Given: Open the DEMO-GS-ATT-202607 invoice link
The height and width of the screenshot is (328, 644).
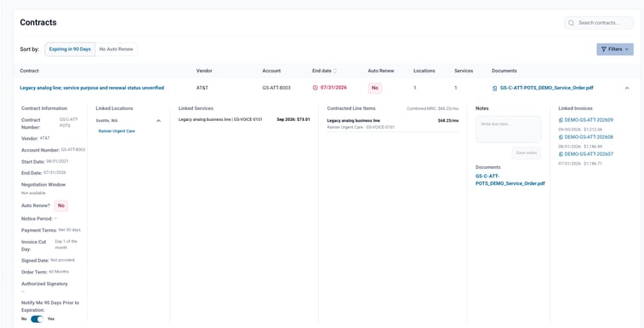Looking at the screenshot, I should [589, 154].
